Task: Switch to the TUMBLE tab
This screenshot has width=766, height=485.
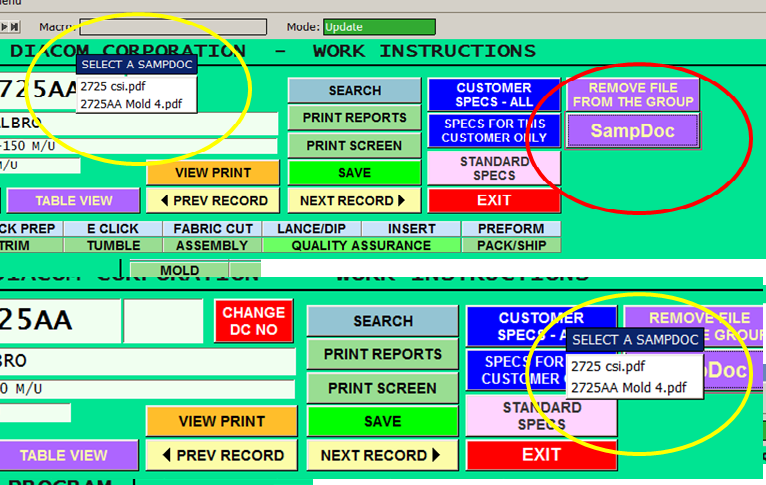Action: [113, 245]
